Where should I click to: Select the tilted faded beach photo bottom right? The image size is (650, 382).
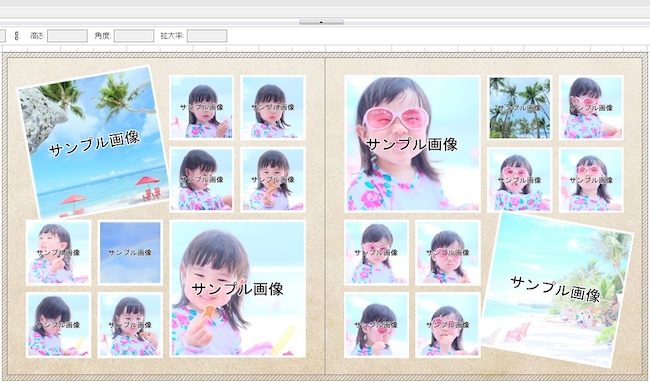tap(557, 289)
